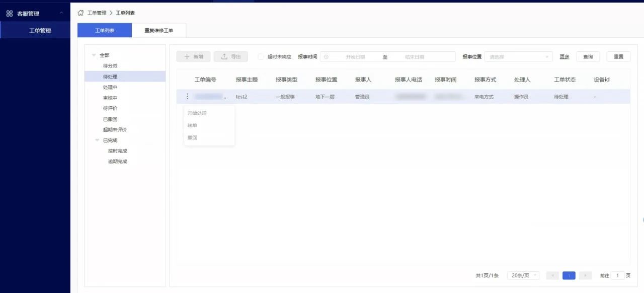Image resolution: width=644 pixels, height=293 pixels.
Task: Go to the next page using the right arrow
Action: click(585, 275)
